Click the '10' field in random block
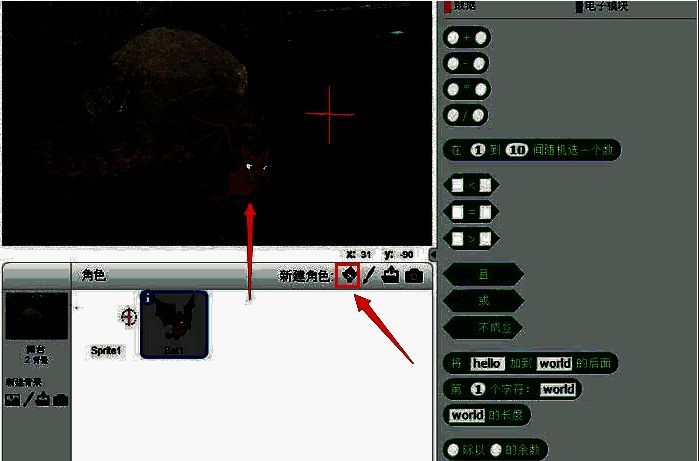 coord(516,150)
